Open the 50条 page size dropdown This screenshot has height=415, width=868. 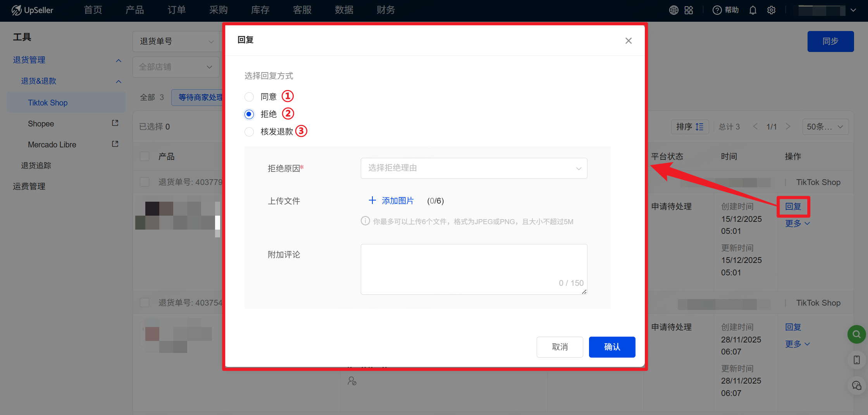point(825,127)
